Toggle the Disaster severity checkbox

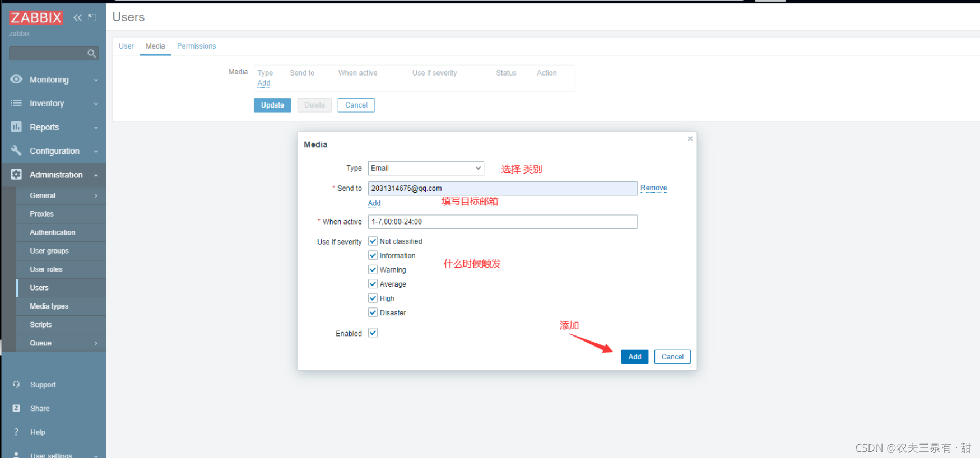click(373, 312)
